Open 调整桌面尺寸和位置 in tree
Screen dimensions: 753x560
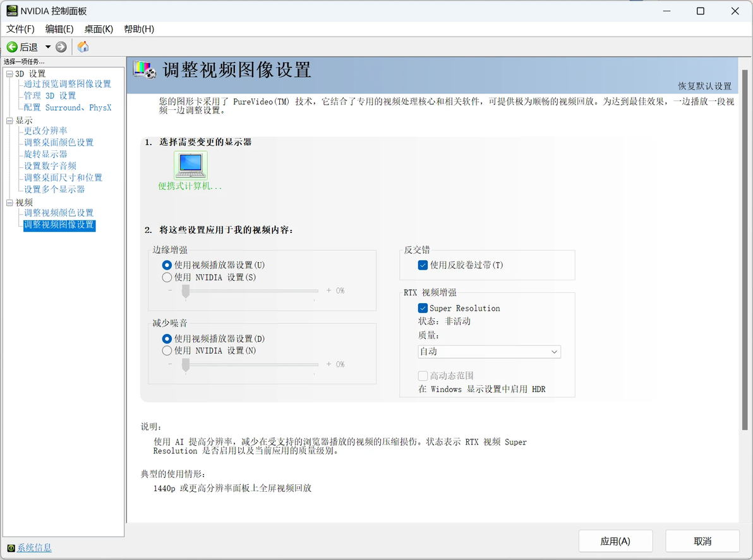(x=63, y=177)
